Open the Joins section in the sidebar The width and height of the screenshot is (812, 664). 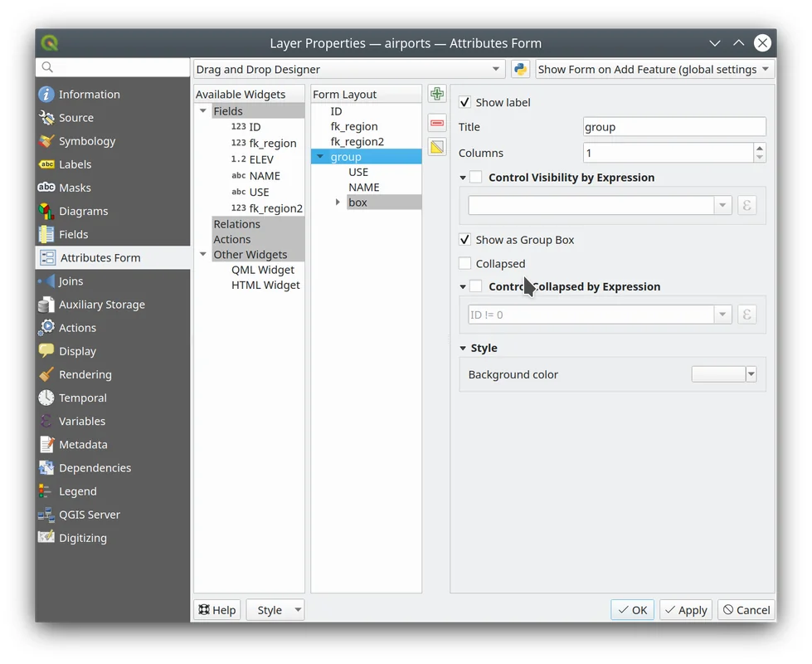[x=71, y=281]
